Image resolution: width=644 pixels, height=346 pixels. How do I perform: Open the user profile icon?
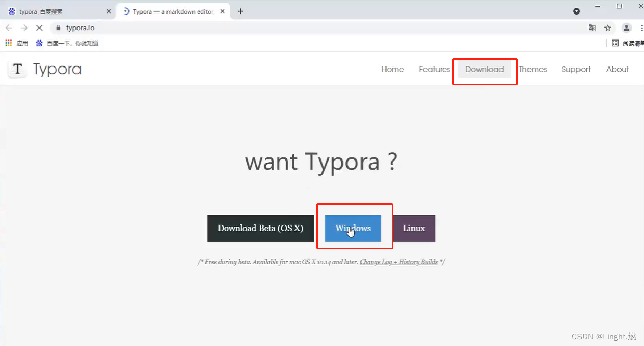627,28
